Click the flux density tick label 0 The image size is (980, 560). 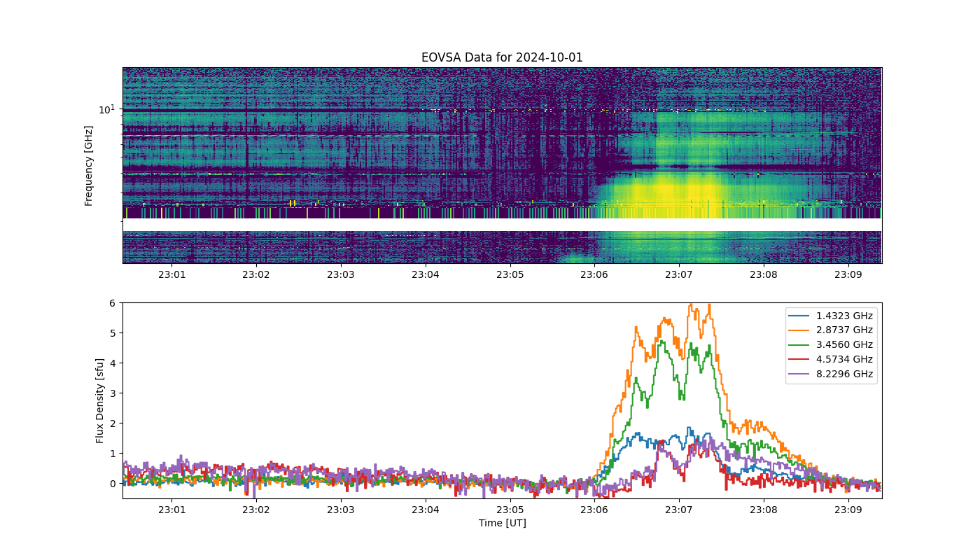point(112,484)
